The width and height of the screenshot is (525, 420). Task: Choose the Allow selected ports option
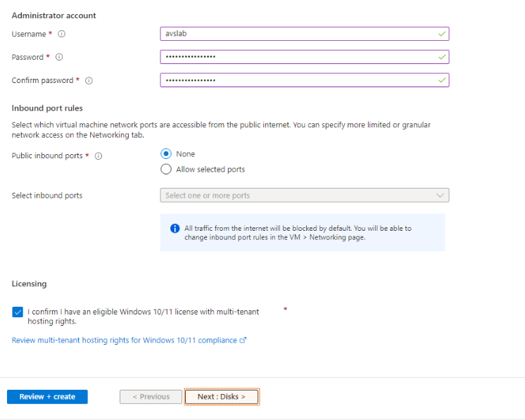[x=166, y=170]
